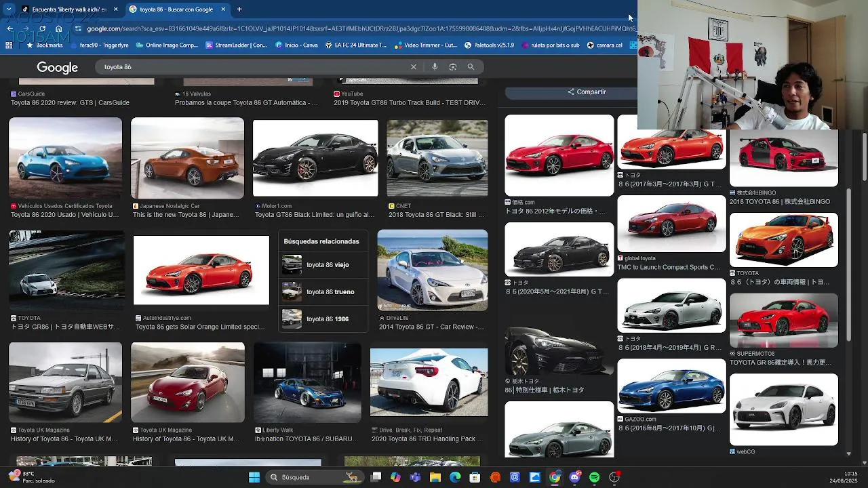Open the blue Toyota 86 Vehículos Usados image
868x488 pixels.
[66, 158]
